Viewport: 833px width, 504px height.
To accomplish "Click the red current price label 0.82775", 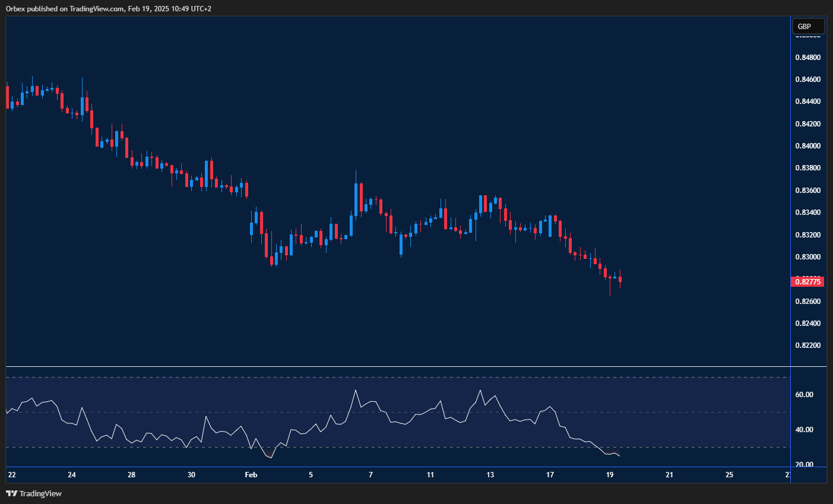I will pyautogui.click(x=808, y=281).
